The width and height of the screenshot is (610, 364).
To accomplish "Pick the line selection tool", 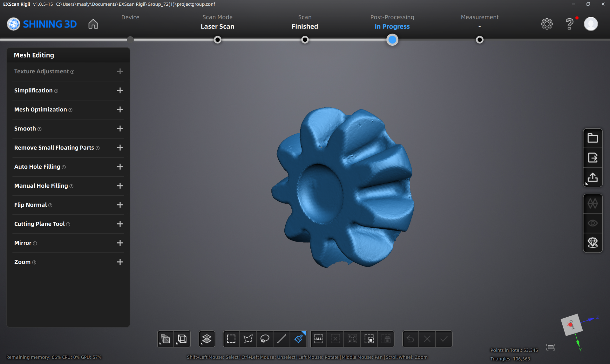I will tap(281, 339).
